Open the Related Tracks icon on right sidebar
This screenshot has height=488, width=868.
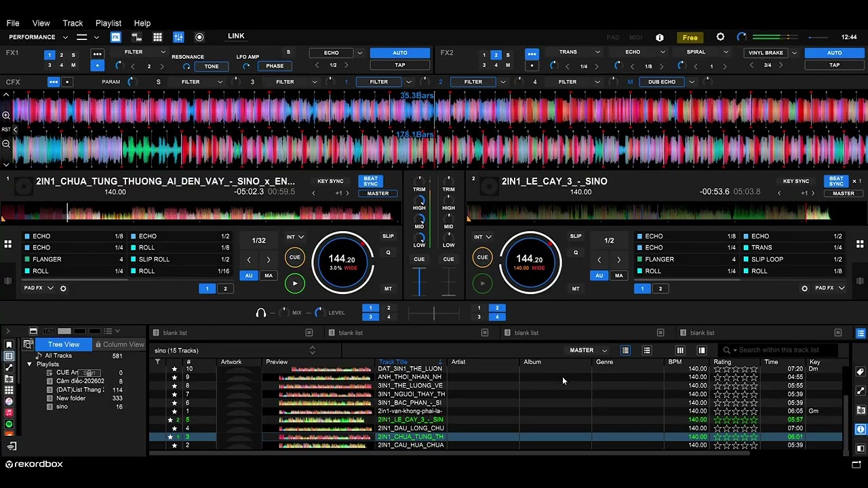coord(860,390)
